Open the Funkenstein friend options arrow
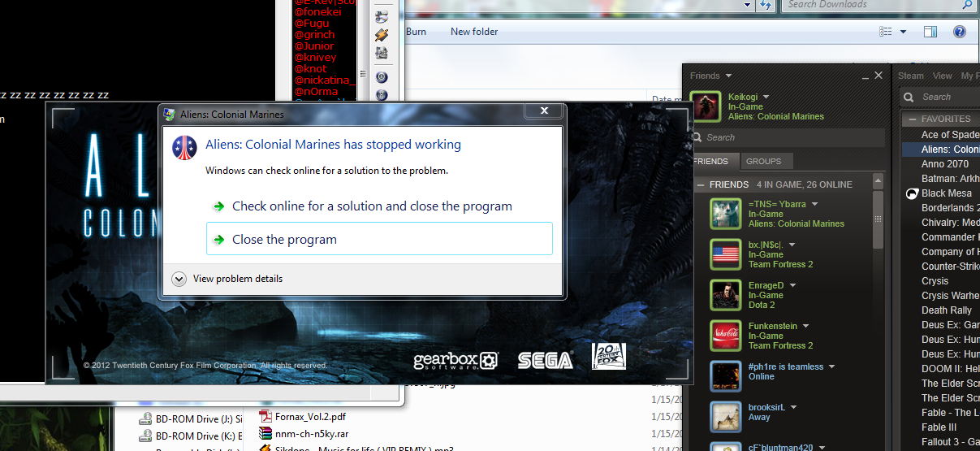 click(x=805, y=326)
